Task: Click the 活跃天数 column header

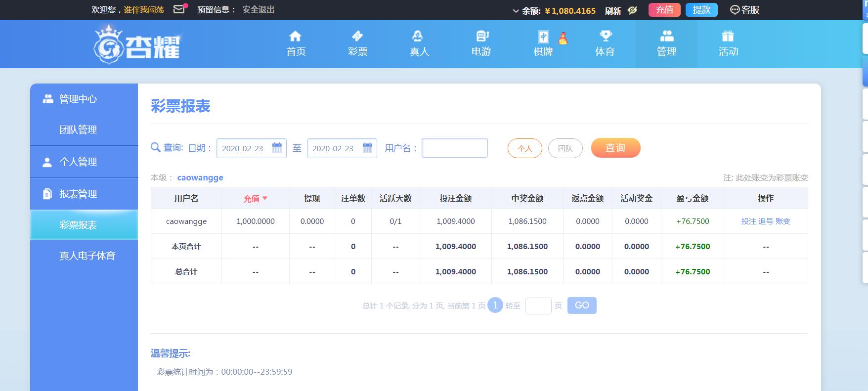Action: click(x=395, y=198)
